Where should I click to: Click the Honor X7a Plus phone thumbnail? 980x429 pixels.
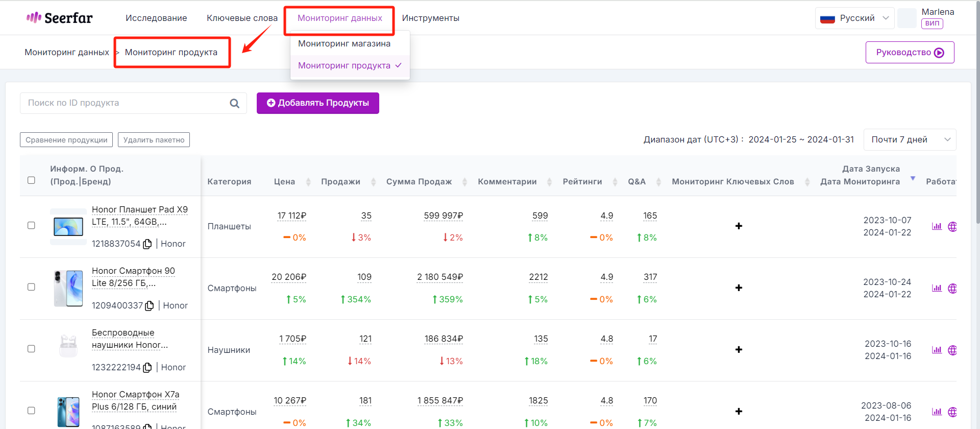pos(68,411)
